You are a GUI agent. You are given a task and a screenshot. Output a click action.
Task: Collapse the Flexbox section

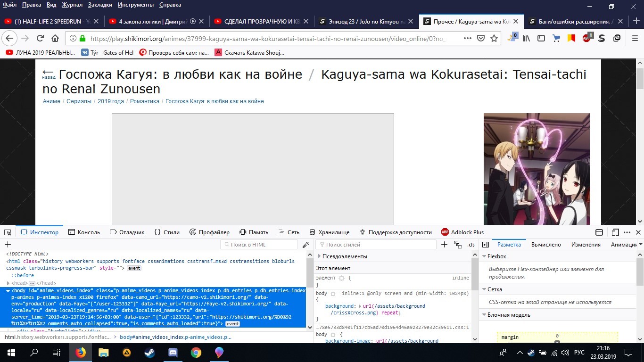[484, 256]
